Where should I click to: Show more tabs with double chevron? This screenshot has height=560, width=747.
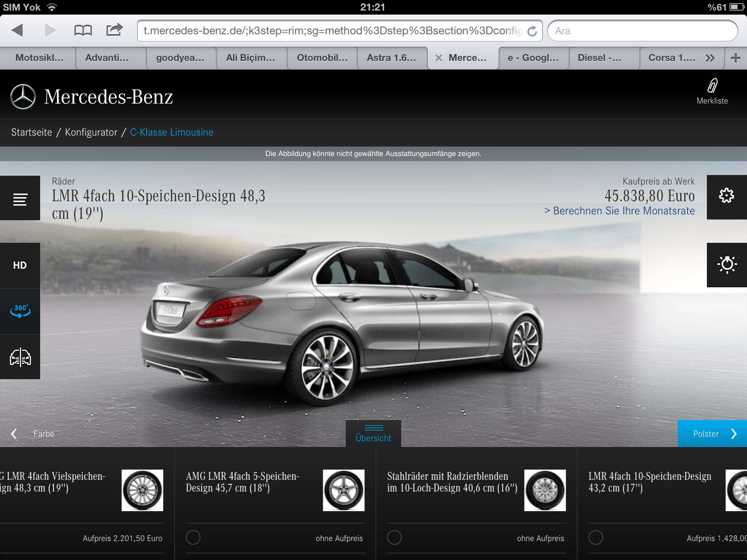point(710,58)
